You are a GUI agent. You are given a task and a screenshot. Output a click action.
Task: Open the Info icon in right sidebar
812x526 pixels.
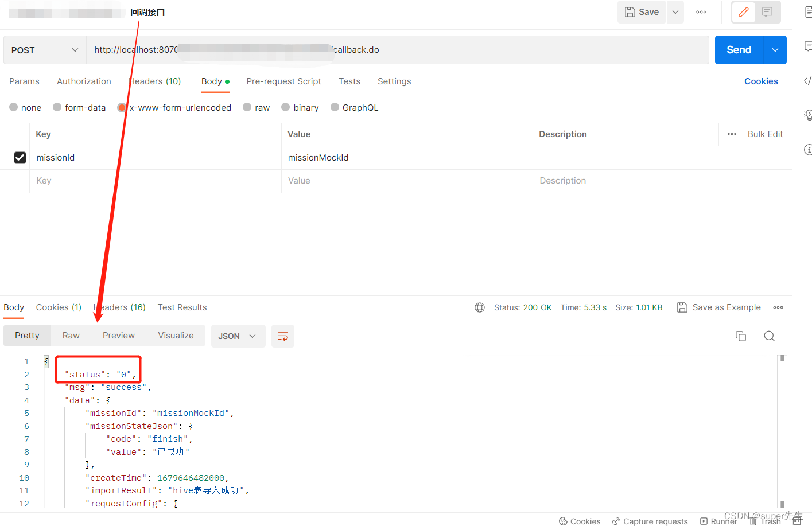pyautogui.click(x=808, y=150)
